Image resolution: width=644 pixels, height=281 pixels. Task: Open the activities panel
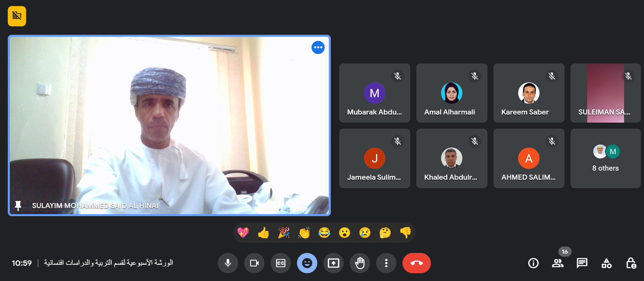click(606, 263)
